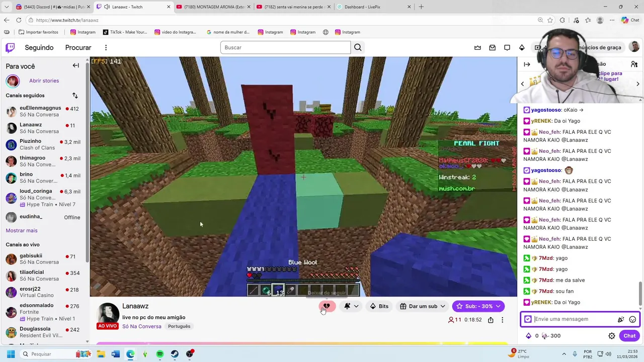This screenshot has height=362, width=644.
Task: Click the chat scrollbar
Action: point(640,293)
